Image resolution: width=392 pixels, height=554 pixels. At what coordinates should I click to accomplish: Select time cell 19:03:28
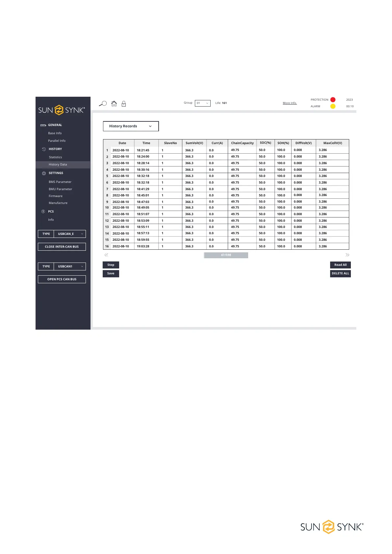[146, 246]
